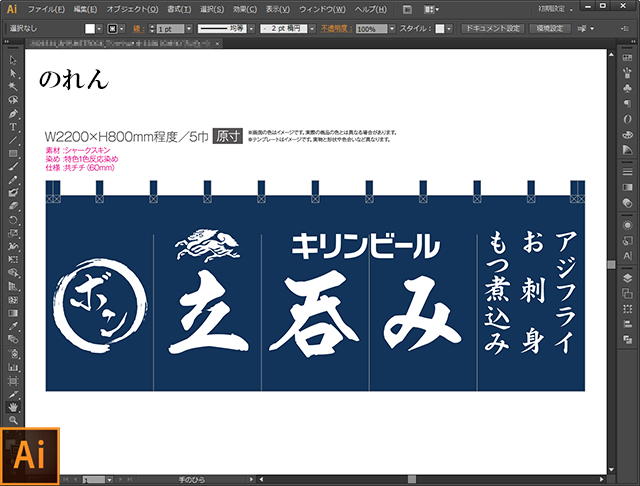The image size is (640, 486).
Task: Open the Swatches panel icon
Action: point(627,58)
